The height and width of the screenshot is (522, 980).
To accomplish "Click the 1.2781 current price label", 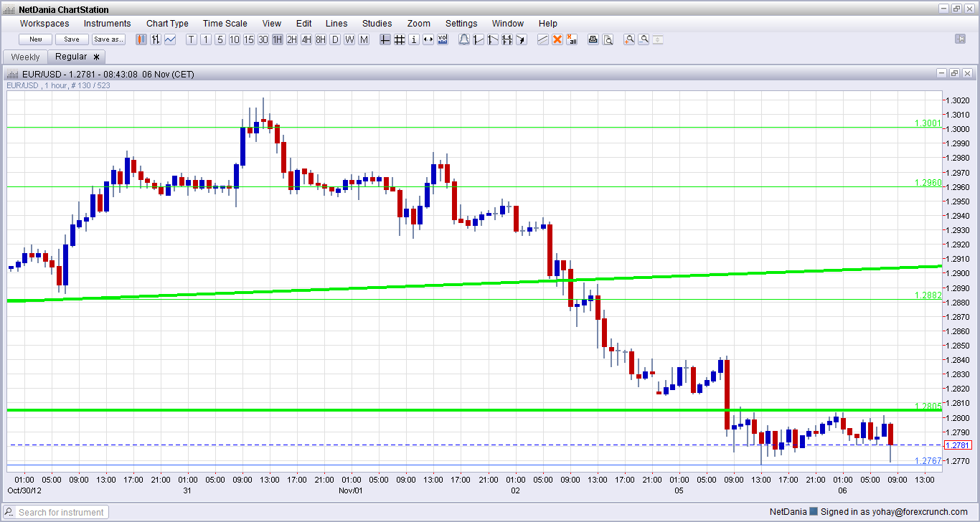I will [x=958, y=445].
